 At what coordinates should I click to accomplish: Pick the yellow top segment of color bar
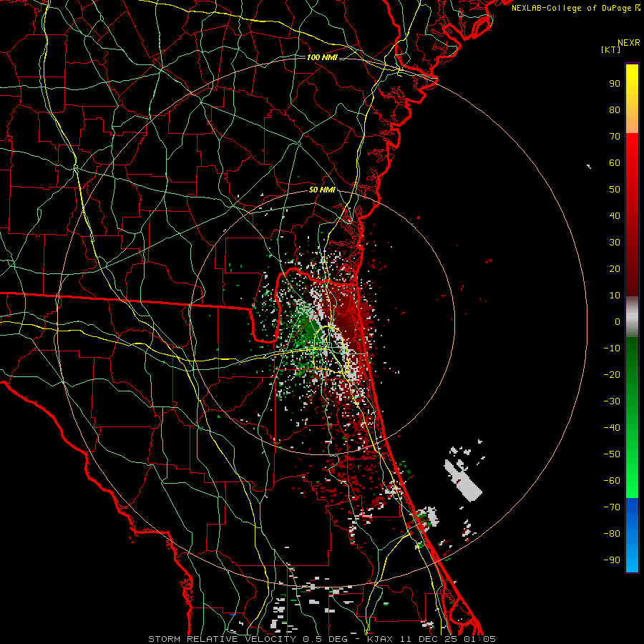632,99
